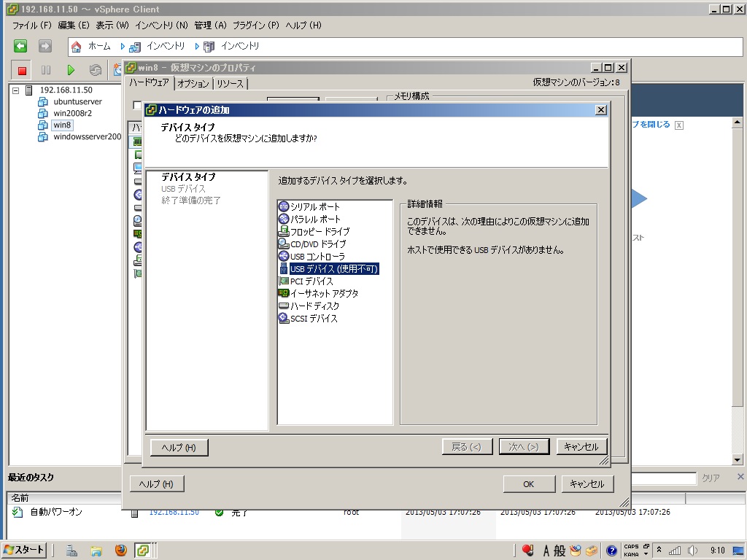Click the 次へ (>) button
The height and width of the screenshot is (560, 747).
[524, 447]
